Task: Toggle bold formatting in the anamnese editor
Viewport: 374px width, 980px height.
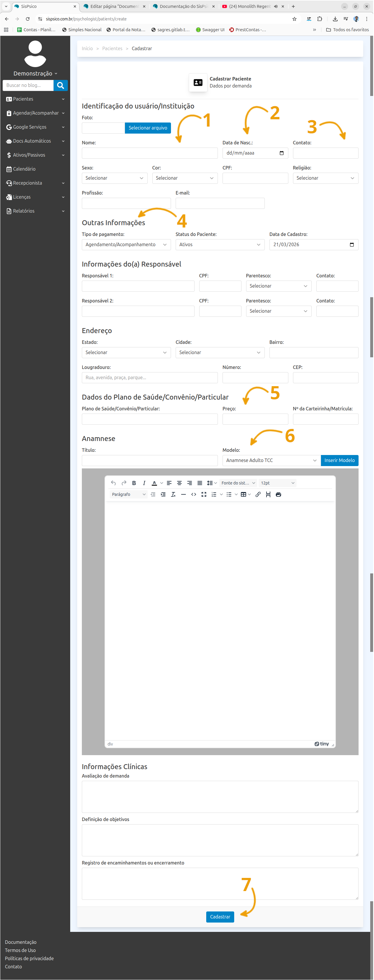Action: point(134,483)
